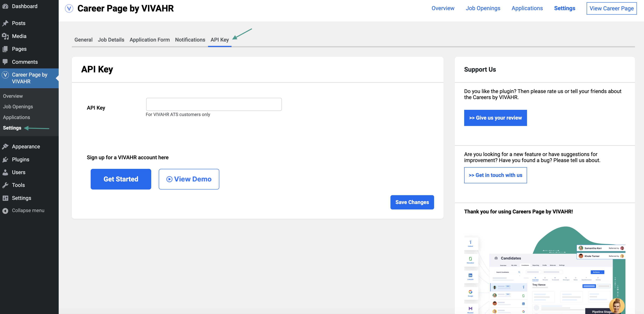
Task: Click the Collapse menu label
Action: click(28, 211)
